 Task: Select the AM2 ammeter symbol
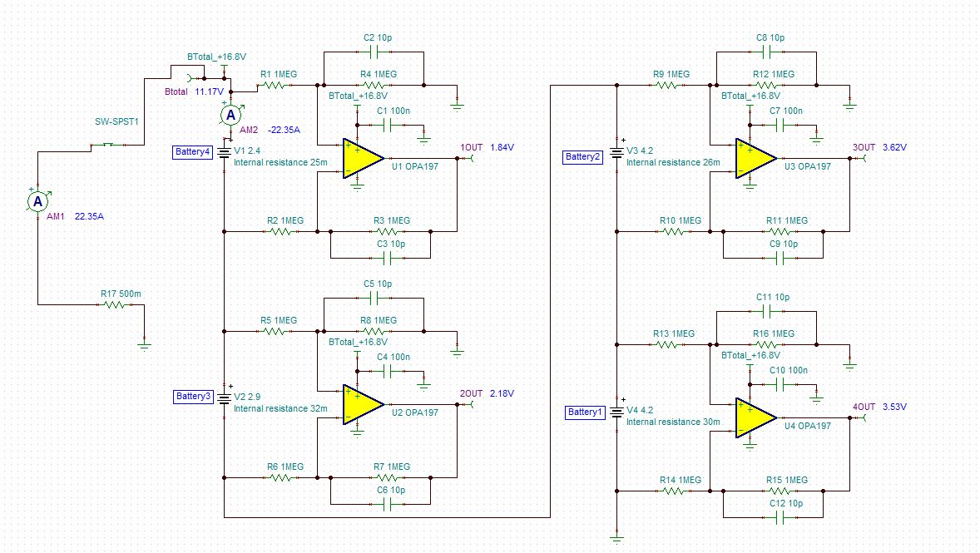231,115
